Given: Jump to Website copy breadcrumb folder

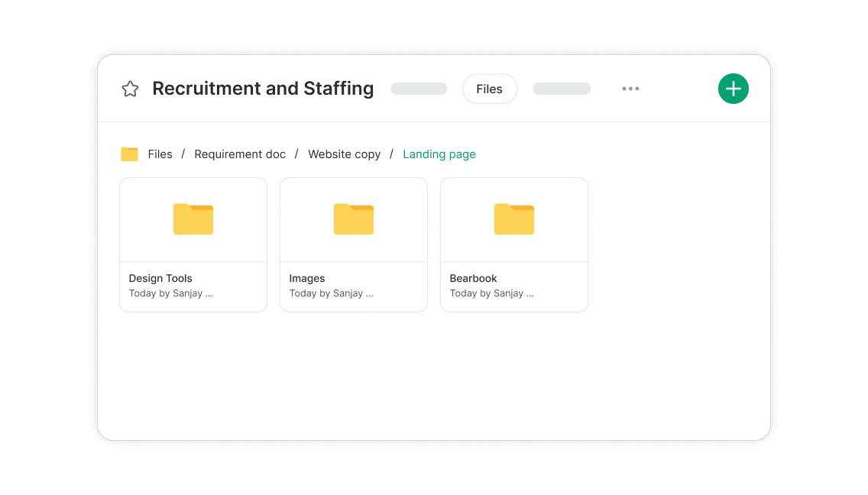Looking at the screenshot, I should click(x=344, y=154).
